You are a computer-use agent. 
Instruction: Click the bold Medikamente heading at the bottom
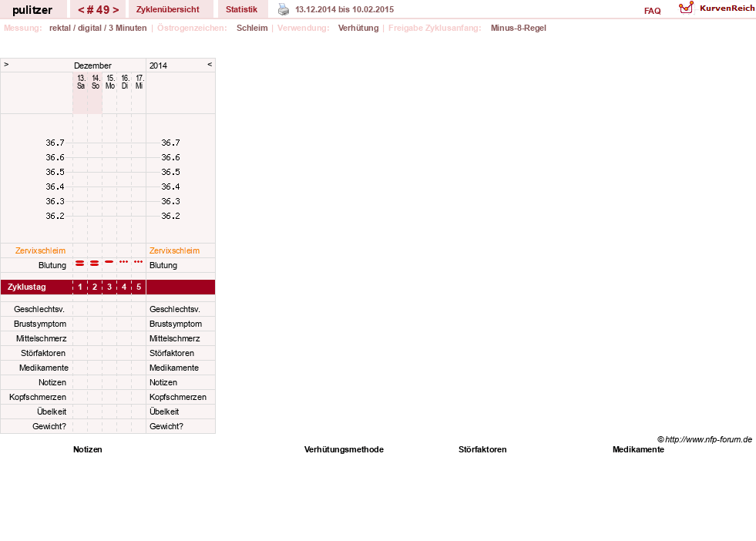coord(638,449)
